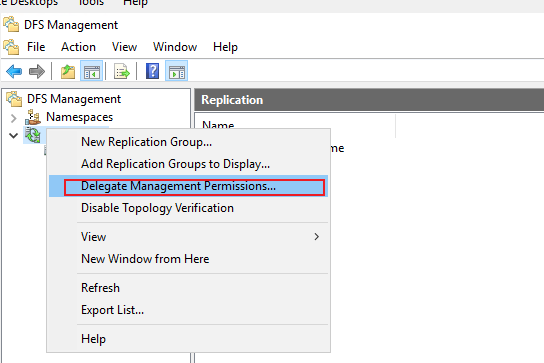544x363 pixels.
Task: Click the Up One Level folder icon
Action: point(68,72)
